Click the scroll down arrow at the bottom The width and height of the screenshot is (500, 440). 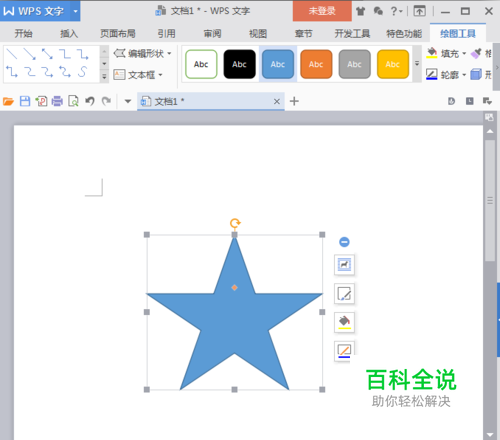pyautogui.click(x=490, y=435)
